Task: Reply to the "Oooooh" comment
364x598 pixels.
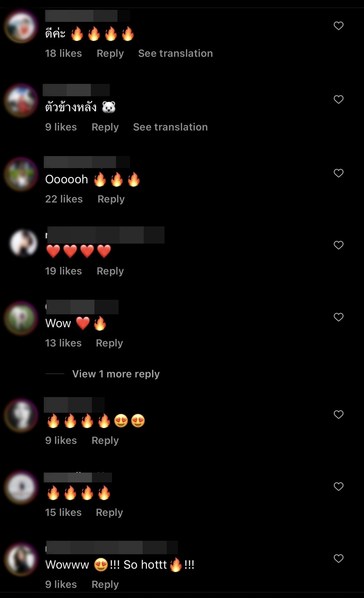Action: click(111, 199)
